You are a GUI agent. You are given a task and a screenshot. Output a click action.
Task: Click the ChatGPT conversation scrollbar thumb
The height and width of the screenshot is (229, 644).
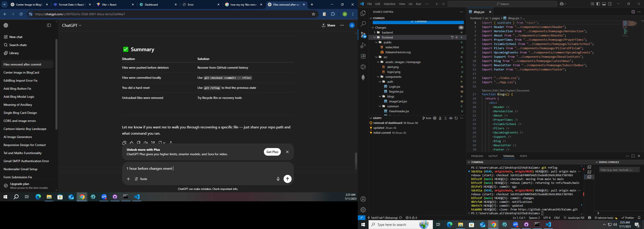point(356,161)
